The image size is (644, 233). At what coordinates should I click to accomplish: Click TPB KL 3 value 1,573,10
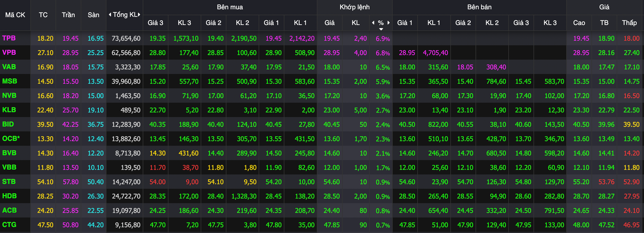(186, 38)
